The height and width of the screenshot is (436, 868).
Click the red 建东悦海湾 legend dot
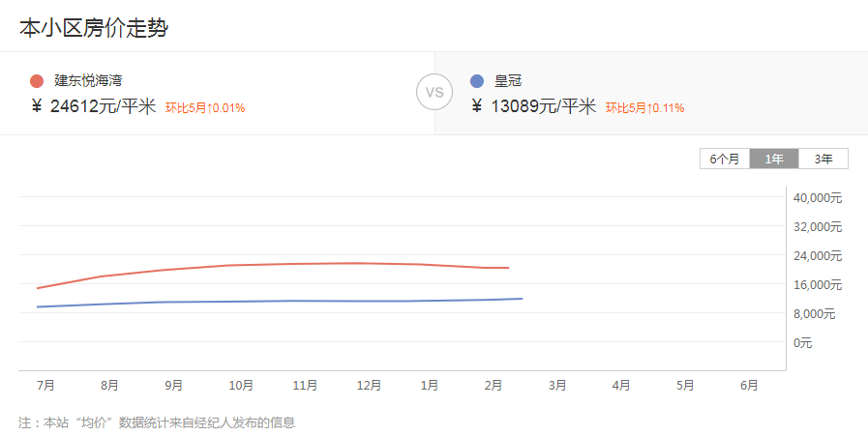pos(37,81)
